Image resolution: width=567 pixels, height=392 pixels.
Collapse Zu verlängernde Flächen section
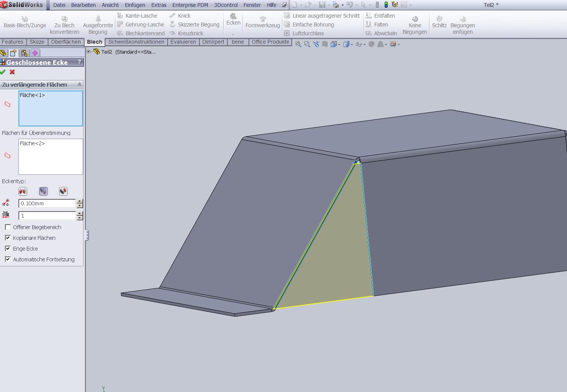pos(79,85)
